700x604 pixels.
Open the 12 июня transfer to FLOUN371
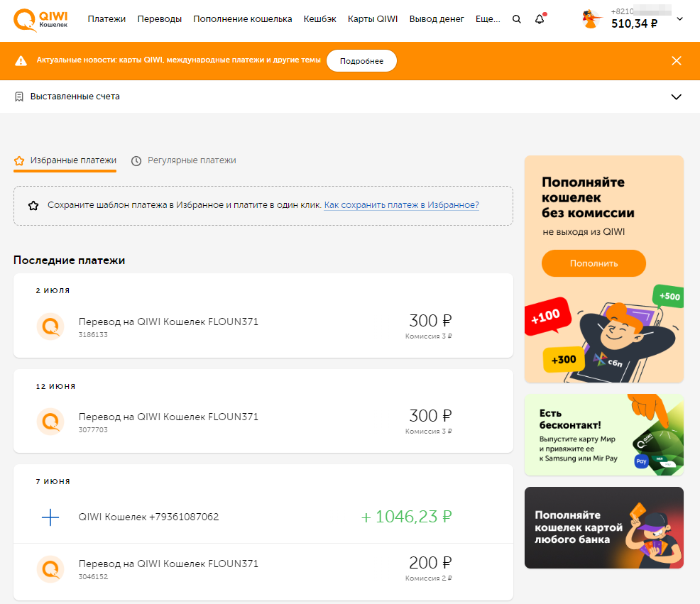tap(168, 417)
